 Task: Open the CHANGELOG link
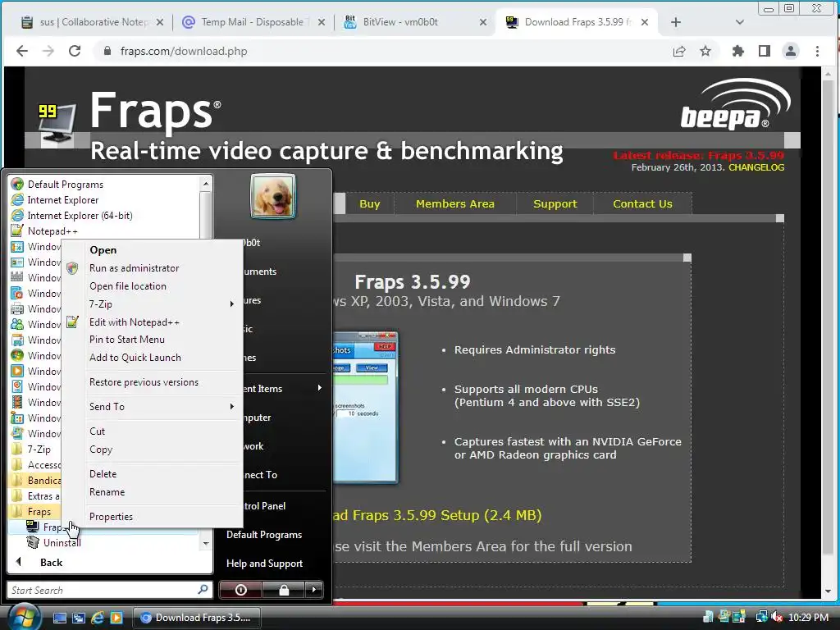(x=756, y=167)
